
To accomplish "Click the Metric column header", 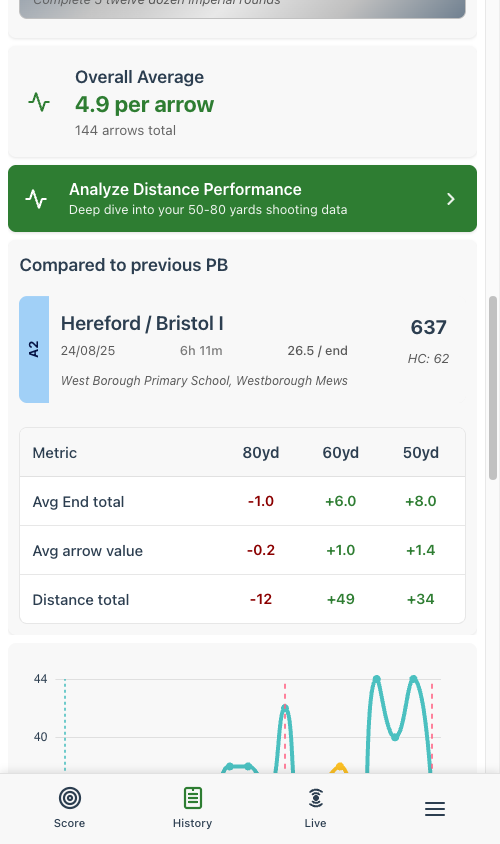I will coord(54,453).
